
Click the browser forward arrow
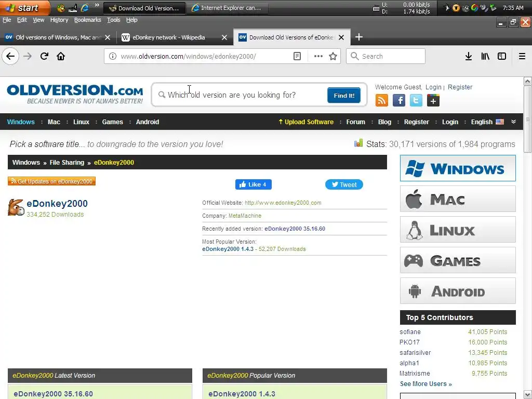(28, 56)
